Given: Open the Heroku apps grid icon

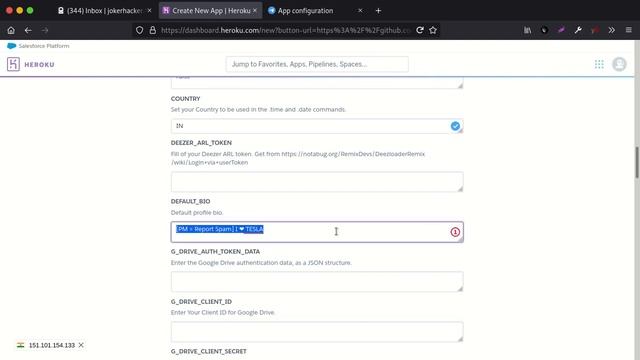Looking at the screenshot, I should (x=599, y=64).
